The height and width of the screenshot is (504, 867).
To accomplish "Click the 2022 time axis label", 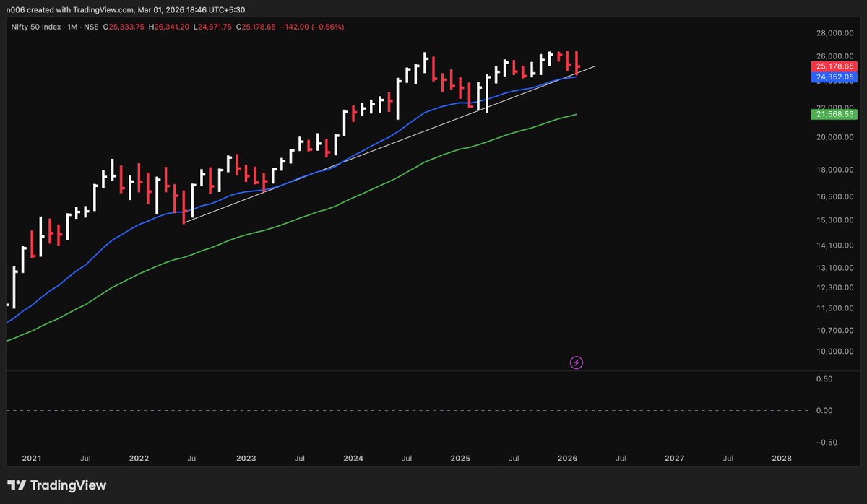I will pos(138,459).
